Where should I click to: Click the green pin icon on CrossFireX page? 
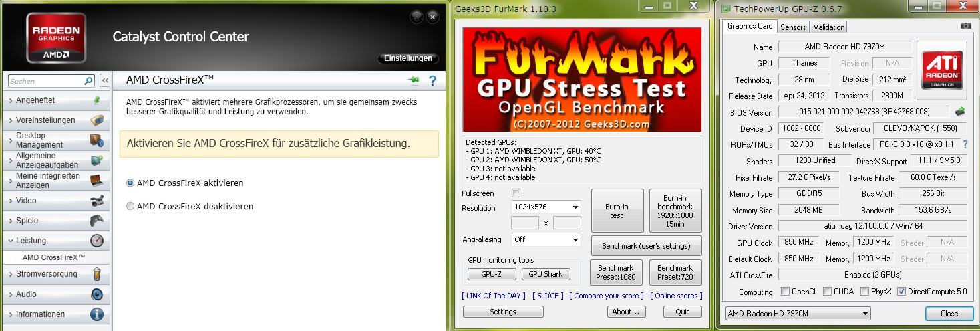[414, 81]
